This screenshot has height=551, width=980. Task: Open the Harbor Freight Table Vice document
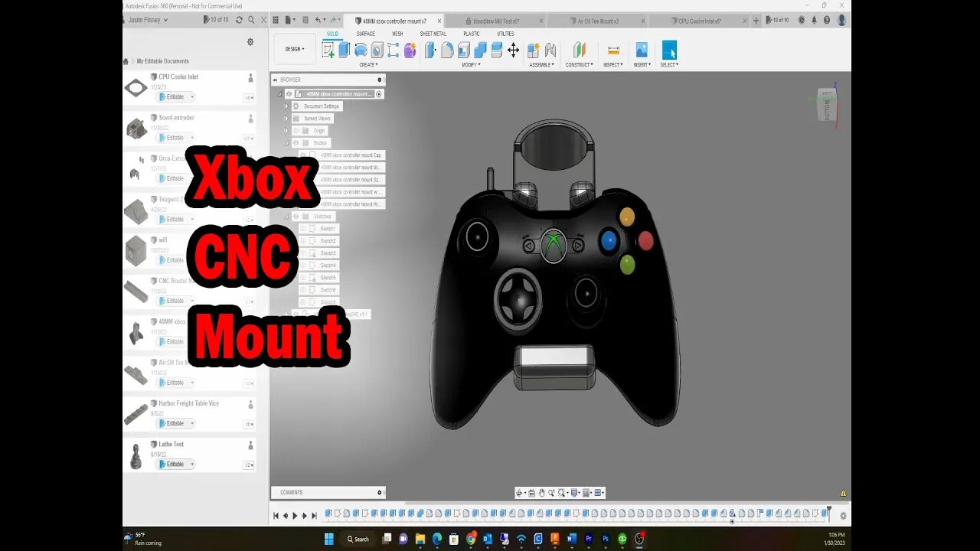click(189, 413)
